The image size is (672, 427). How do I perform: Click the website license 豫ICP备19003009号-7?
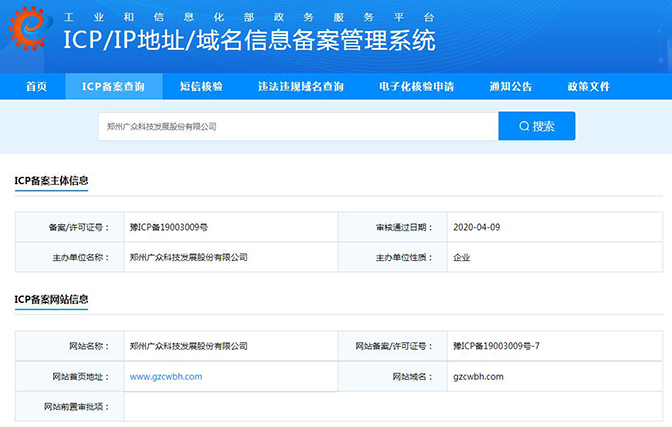click(496, 346)
